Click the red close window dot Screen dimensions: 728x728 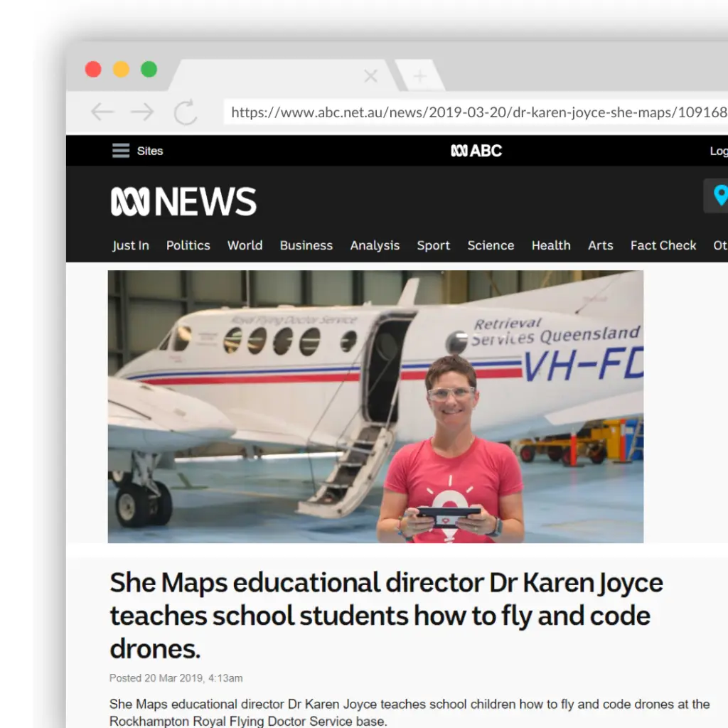(93, 69)
